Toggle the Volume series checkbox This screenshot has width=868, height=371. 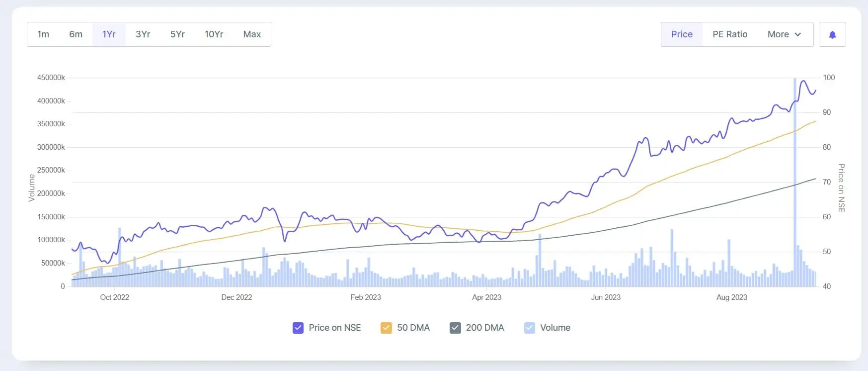[530, 328]
